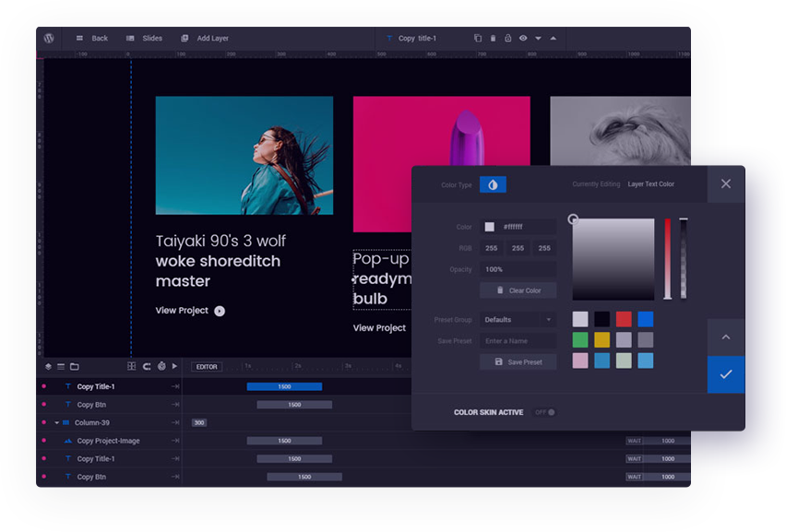Switch on the Color Skin Active toggle
786x532 pixels.
point(546,412)
